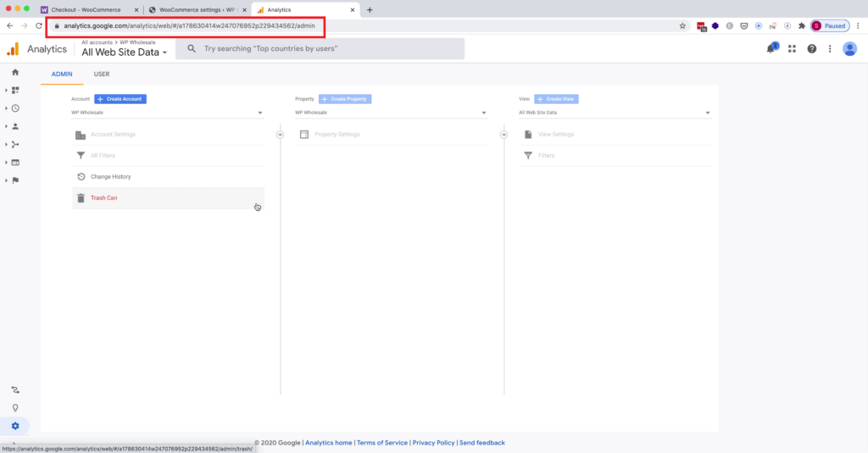The image size is (868, 453).
Task: Click the arrow circle between Account and Property
Action: coord(280,135)
